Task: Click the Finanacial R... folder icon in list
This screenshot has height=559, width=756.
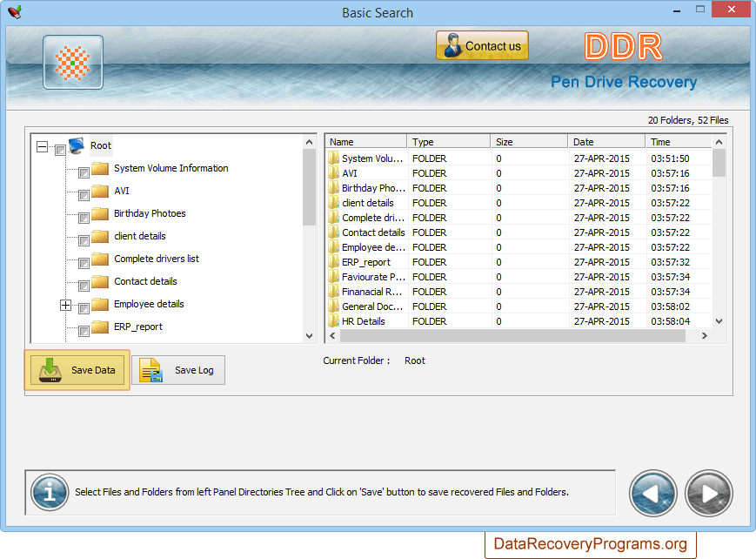Action: click(x=334, y=292)
